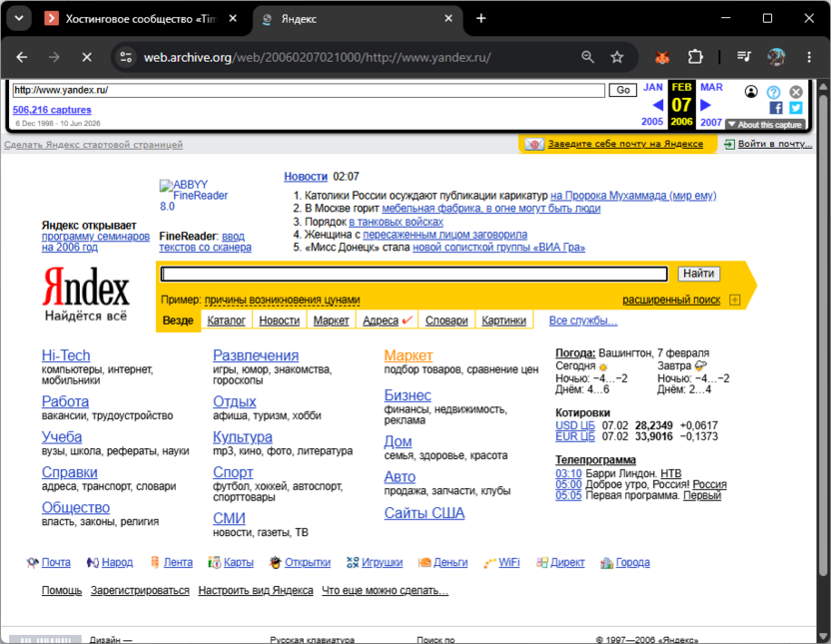Select year 2005 in Wayback toolbar
Screen dimensions: 831x644
[x=652, y=121]
